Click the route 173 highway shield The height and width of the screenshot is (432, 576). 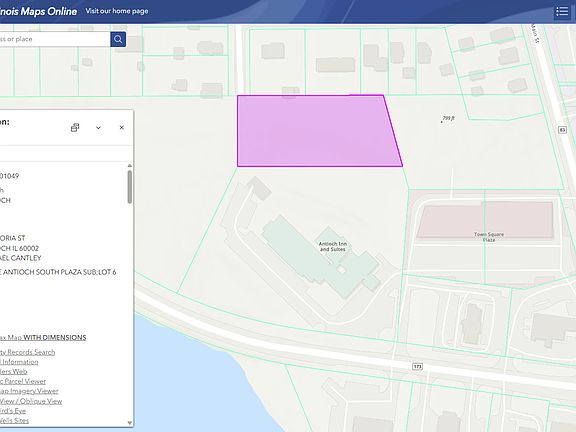click(x=417, y=366)
